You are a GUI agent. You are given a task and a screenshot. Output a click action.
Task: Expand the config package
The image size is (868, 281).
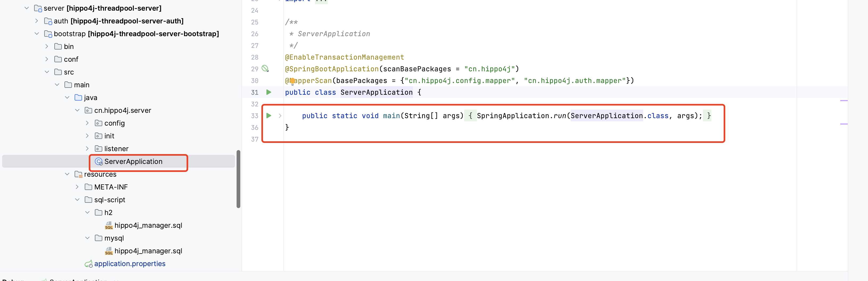pyautogui.click(x=88, y=123)
